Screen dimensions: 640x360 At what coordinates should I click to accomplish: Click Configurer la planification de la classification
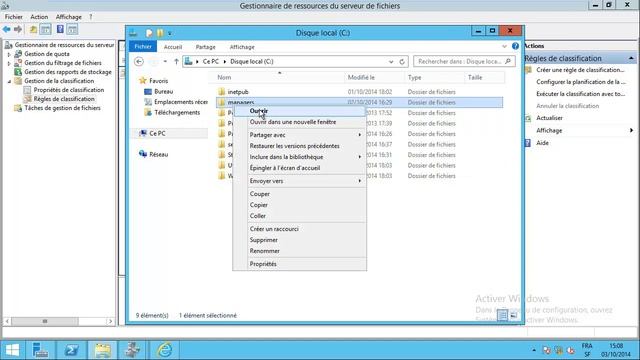580,82
